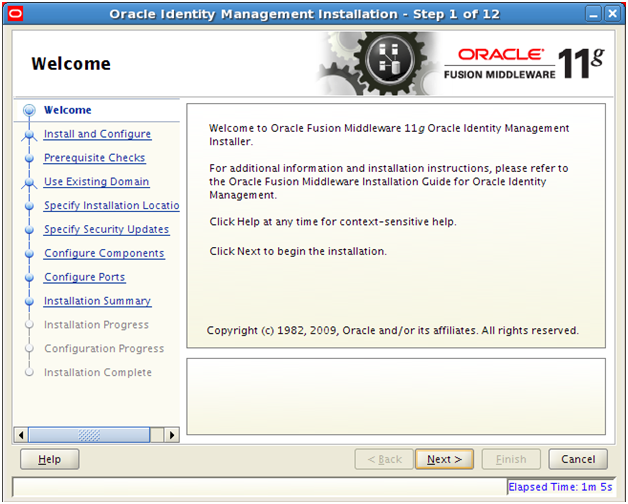The width and height of the screenshot is (628, 504).
Task: Click the Configure Components step bullet
Action: click(x=29, y=254)
